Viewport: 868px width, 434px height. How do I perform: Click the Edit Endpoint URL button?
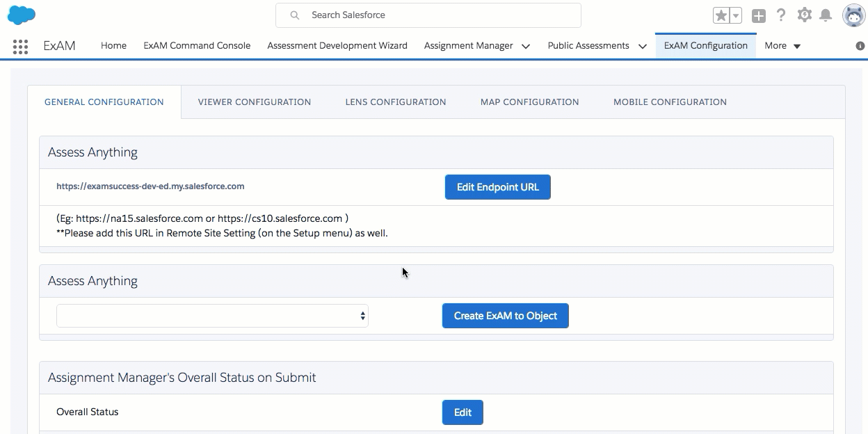(x=498, y=187)
